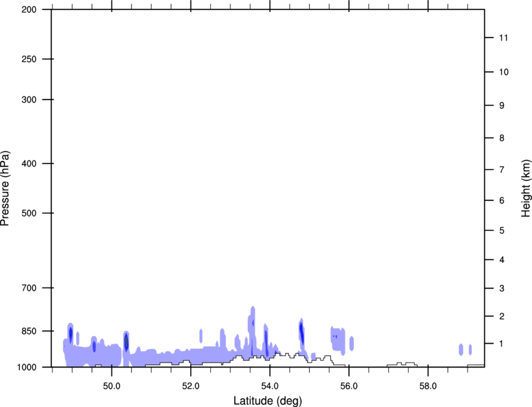The width and height of the screenshot is (532, 407).
Task: Click the 250 pressure tick label
Action: 29,59
